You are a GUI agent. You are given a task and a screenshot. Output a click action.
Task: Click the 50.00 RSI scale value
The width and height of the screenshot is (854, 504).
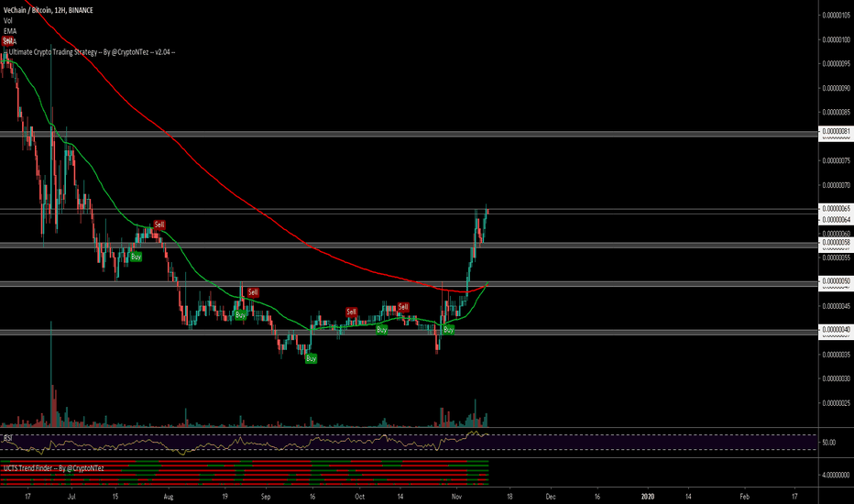(x=829, y=443)
